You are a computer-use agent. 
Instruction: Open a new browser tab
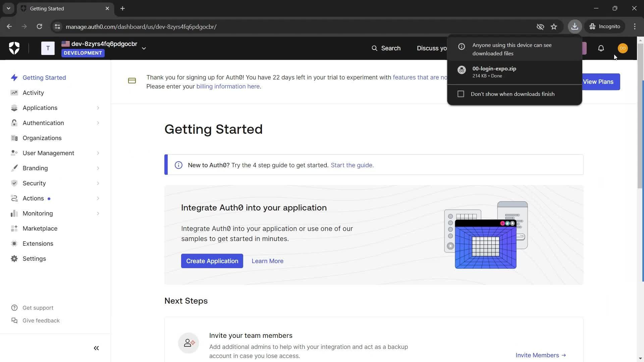(x=122, y=8)
